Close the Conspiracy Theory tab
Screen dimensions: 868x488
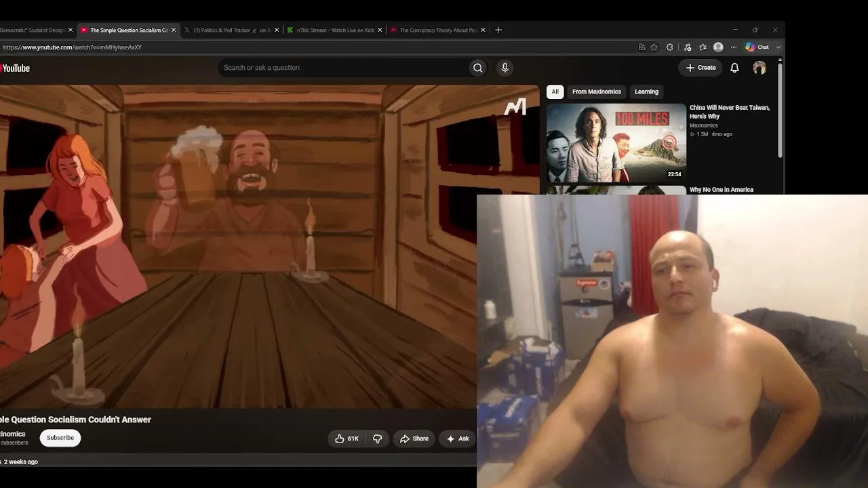(483, 30)
